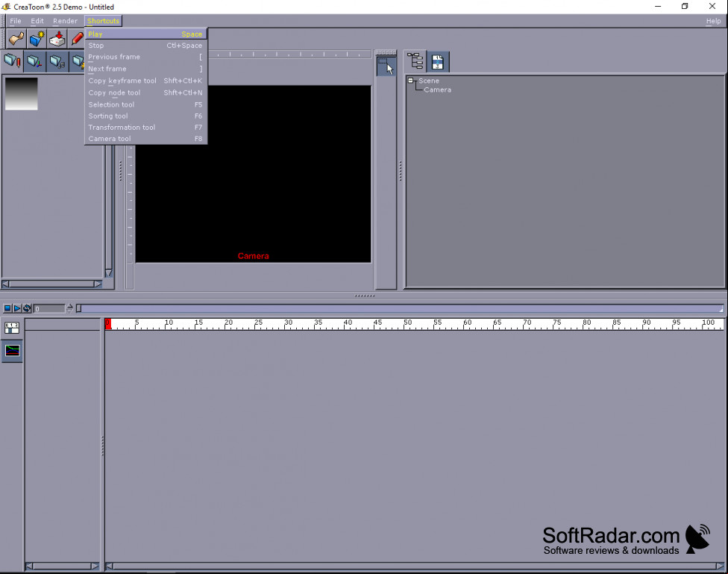Click the track list scrollbar right arrow
Viewport: 728px width, 574px height.
[x=95, y=566]
